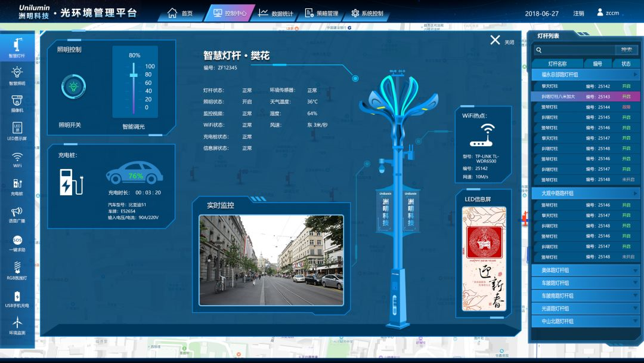644x363 pixels.
Task: Select the 语音广播 voice broadcast icon
Action: coord(17,213)
